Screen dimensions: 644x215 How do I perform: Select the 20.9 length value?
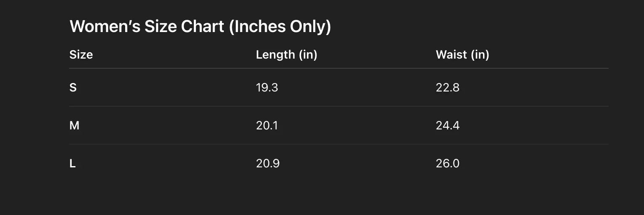tap(268, 164)
